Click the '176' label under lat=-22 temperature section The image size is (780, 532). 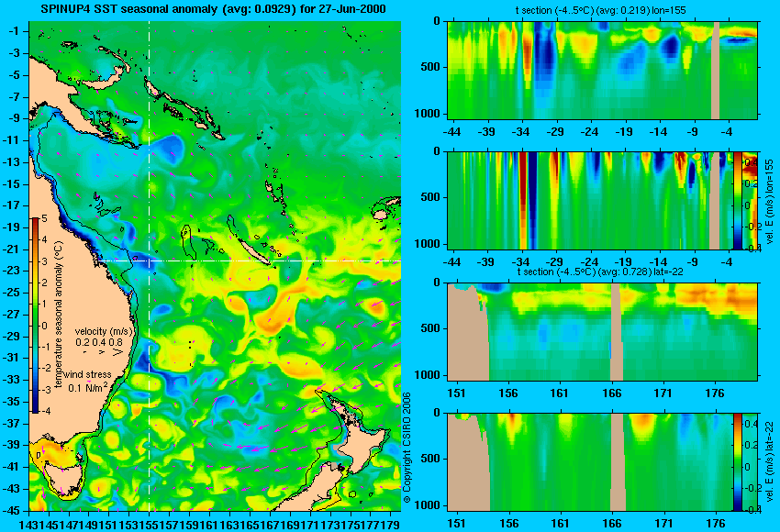[716, 393]
